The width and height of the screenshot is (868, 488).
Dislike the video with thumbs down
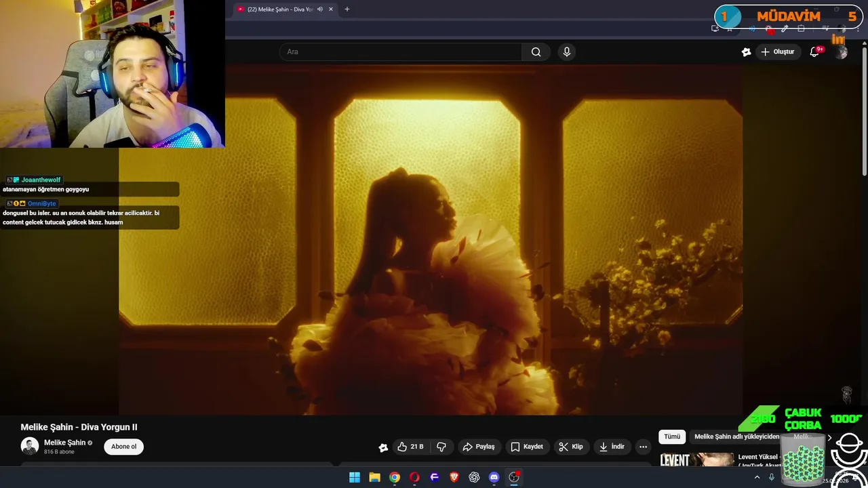point(441,447)
